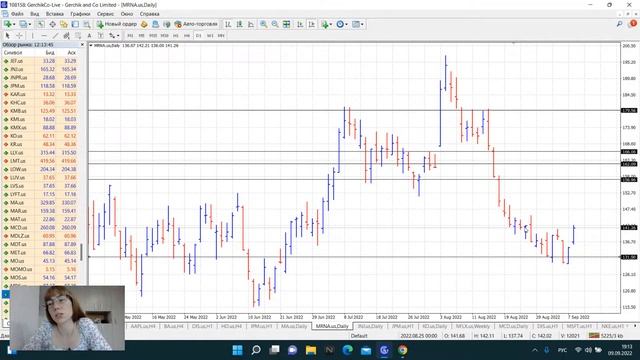The width and height of the screenshot is (640, 360).
Task: Switch timeframe to W1
Action: point(210,36)
